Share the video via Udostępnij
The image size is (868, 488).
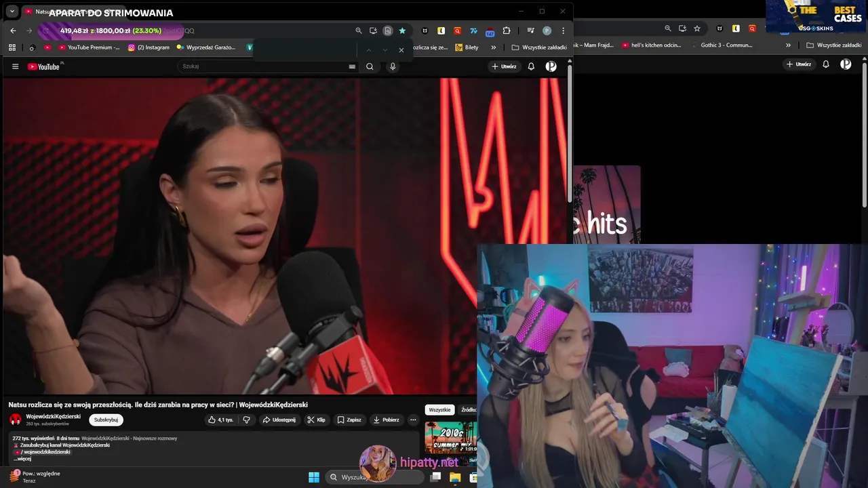[279, 420]
